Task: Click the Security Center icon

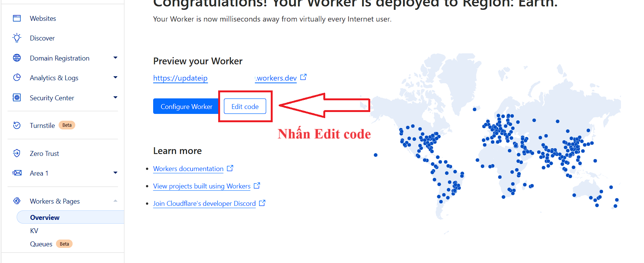Action: (x=17, y=98)
